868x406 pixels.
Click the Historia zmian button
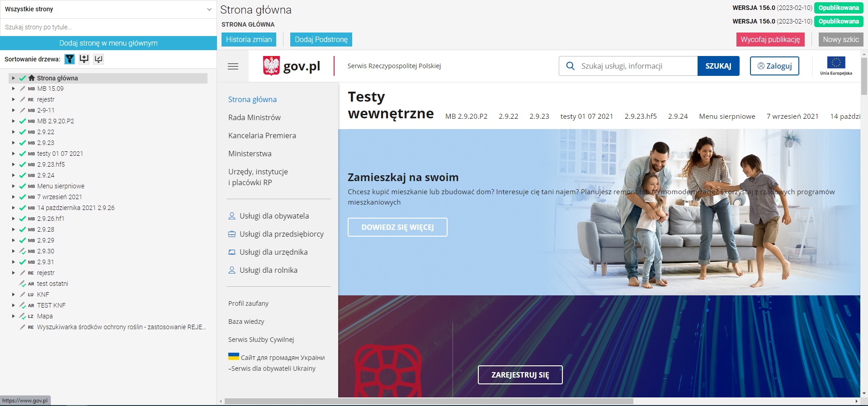coord(249,39)
